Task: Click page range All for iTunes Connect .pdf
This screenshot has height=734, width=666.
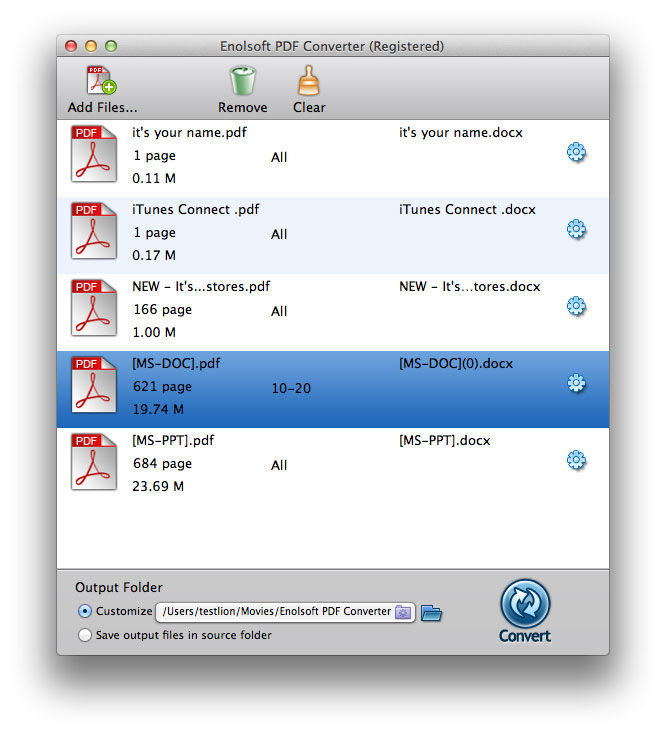Action: (279, 234)
